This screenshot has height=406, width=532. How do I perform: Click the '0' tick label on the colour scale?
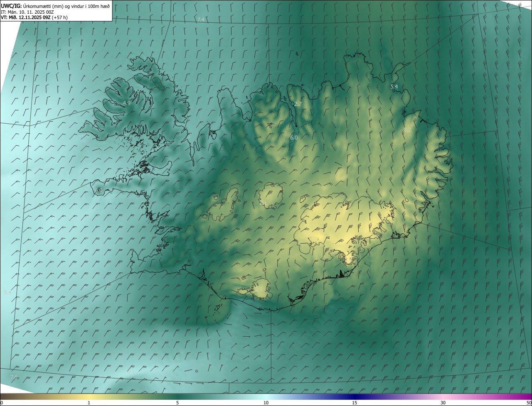pos(2,403)
